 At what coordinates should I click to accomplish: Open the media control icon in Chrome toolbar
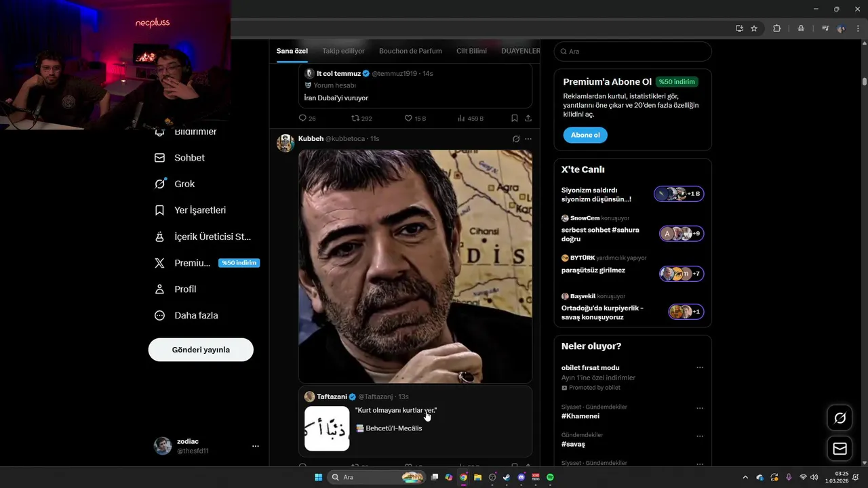click(825, 28)
